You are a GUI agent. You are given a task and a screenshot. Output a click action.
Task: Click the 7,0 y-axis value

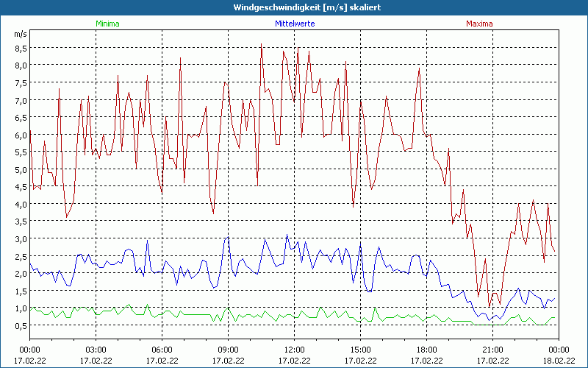pos(21,101)
